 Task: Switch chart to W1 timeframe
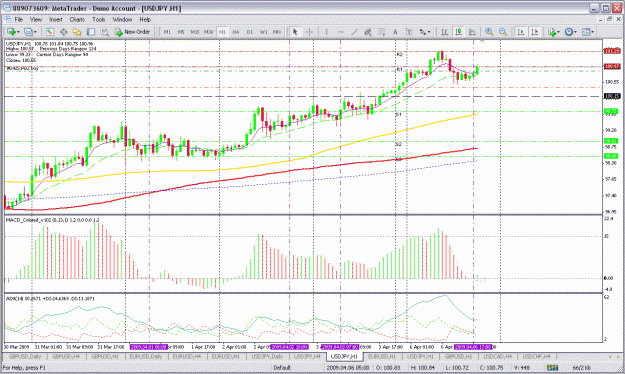(x=263, y=32)
